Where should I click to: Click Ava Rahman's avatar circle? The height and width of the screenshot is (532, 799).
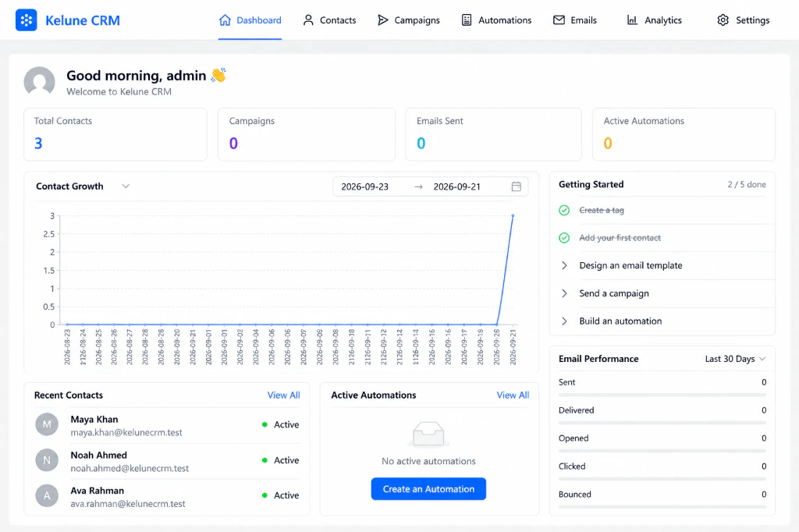47,495
